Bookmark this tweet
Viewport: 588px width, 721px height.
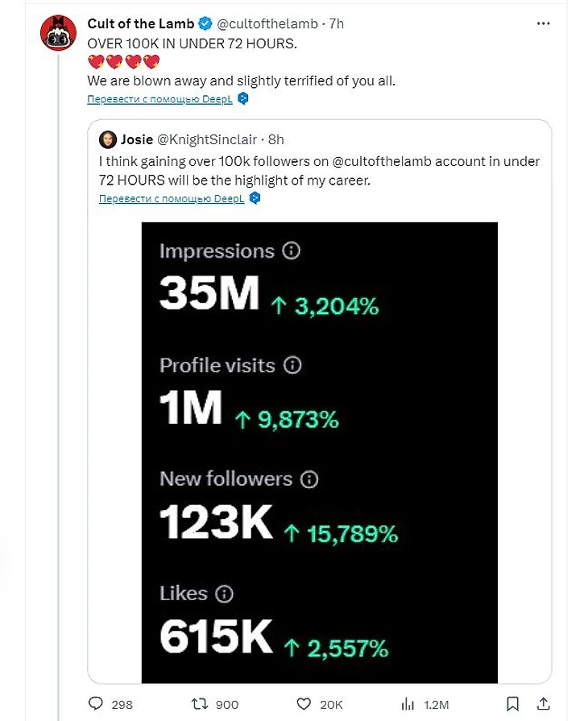[x=513, y=703]
